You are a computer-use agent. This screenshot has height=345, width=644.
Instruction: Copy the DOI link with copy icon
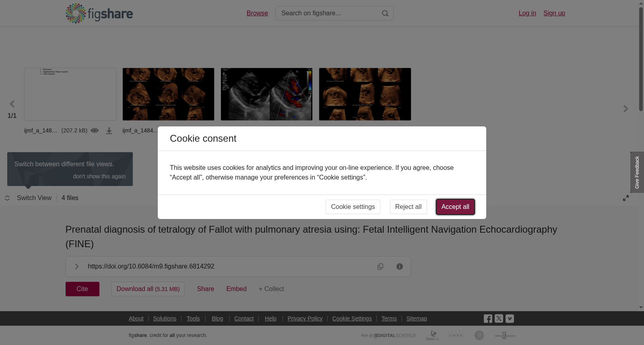[380, 266]
